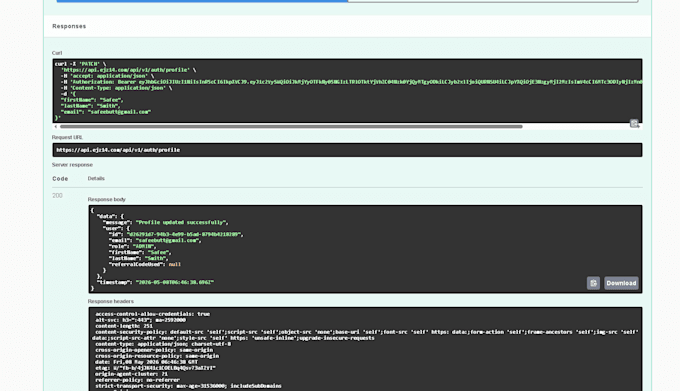Click the curl -X 'PATCH' line

[x=80, y=64]
